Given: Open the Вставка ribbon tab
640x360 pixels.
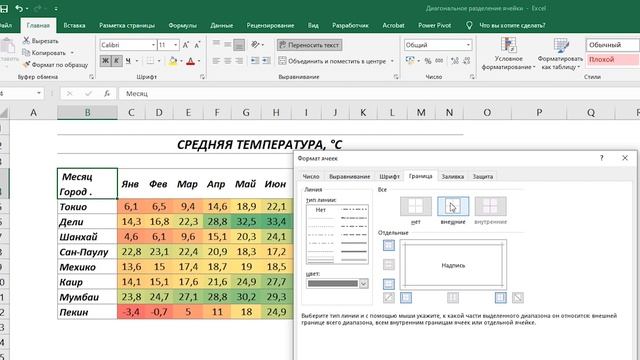Looking at the screenshot, I should click(x=74, y=25).
